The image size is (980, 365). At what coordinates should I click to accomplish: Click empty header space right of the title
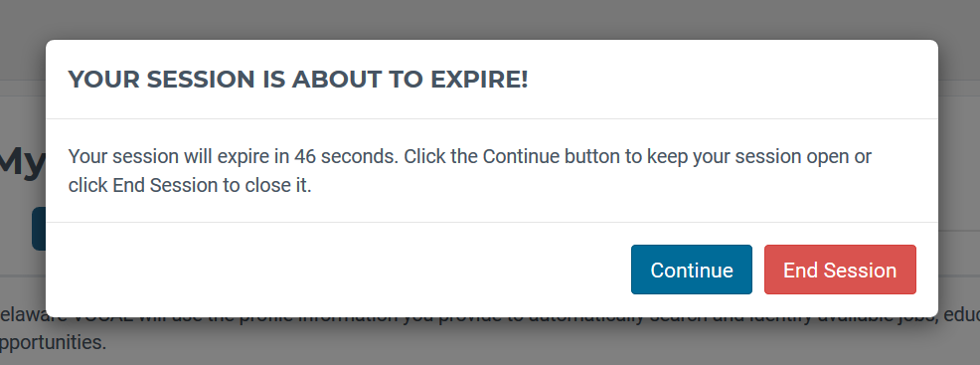click(732, 80)
